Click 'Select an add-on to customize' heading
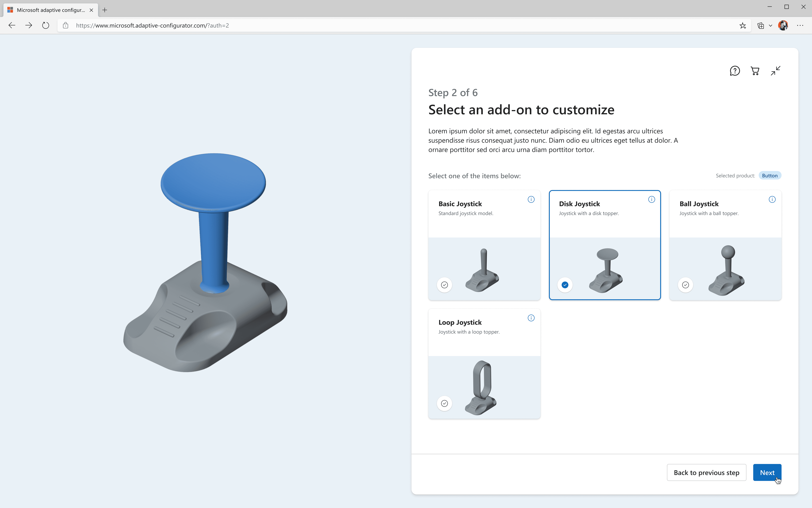The image size is (812, 508). click(521, 110)
